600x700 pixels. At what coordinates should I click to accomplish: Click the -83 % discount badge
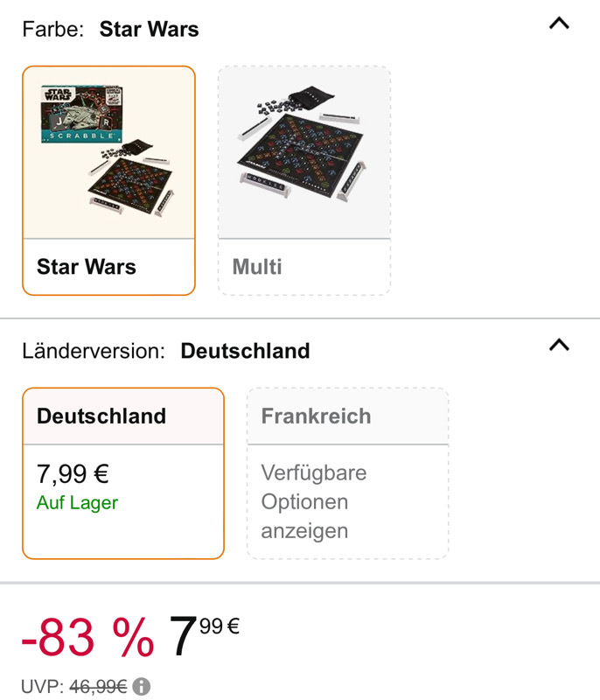click(87, 637)
